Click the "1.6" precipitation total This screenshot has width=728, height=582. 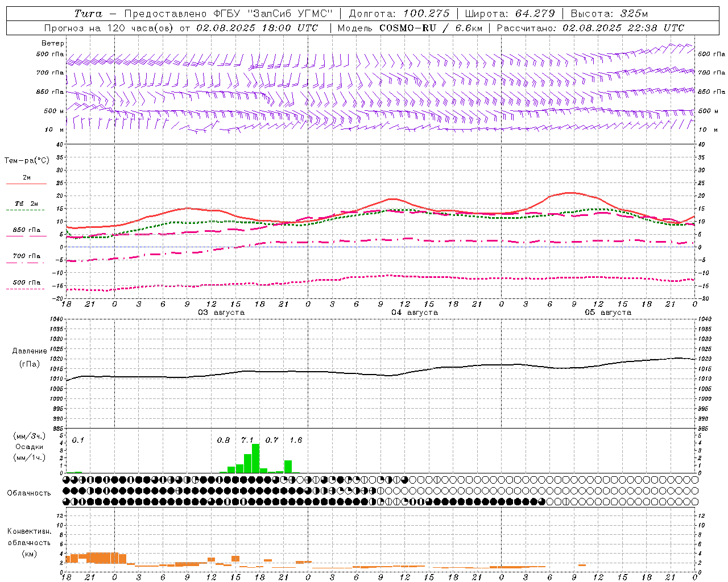[296, 440]
